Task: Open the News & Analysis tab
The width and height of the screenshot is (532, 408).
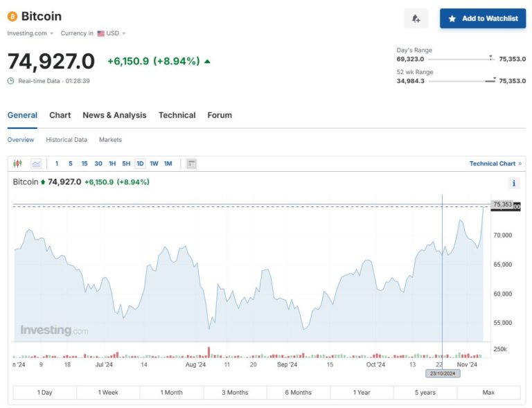Action: (114, 115)
